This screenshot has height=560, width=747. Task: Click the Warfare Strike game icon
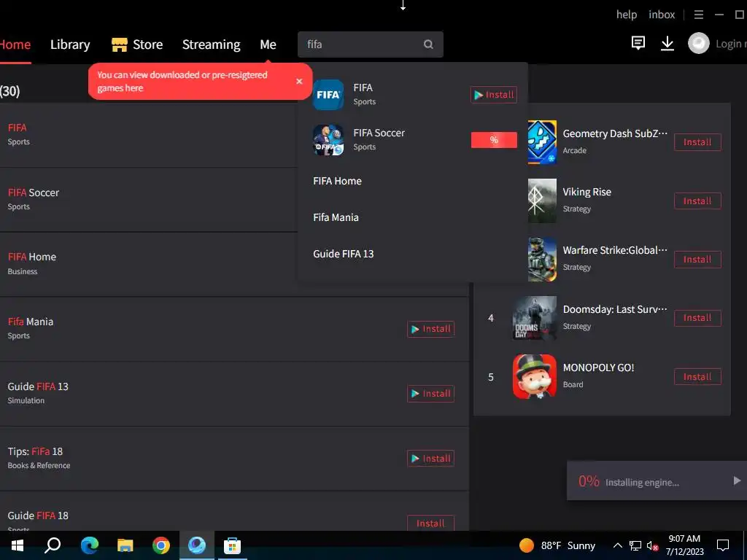542,260
